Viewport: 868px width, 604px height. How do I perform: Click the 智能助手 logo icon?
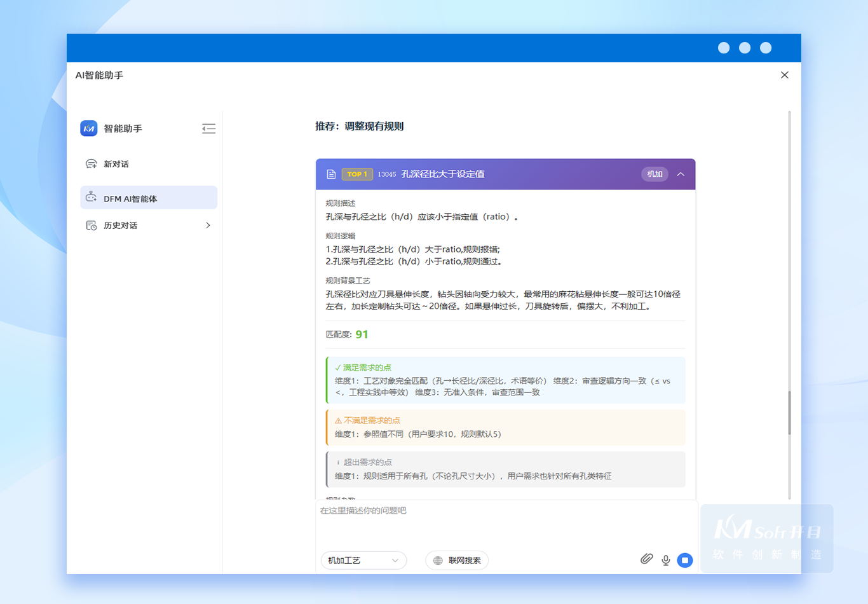89,128
